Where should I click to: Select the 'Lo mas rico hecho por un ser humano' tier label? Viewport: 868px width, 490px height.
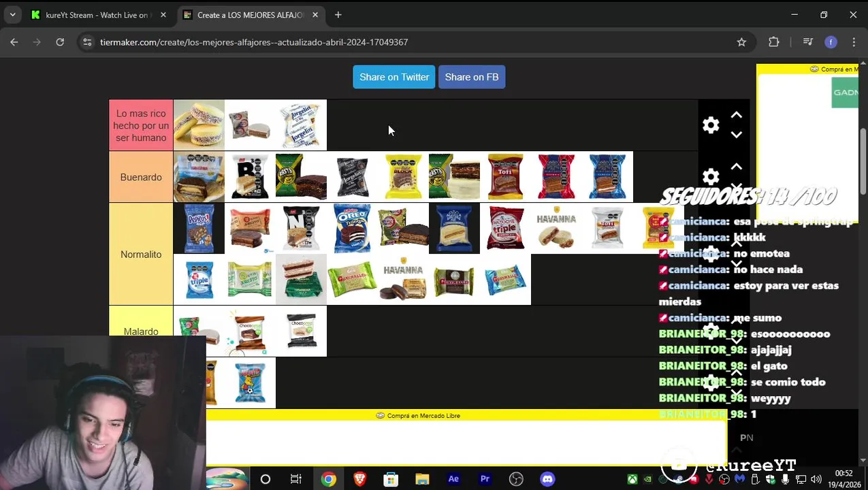(141, 125)
